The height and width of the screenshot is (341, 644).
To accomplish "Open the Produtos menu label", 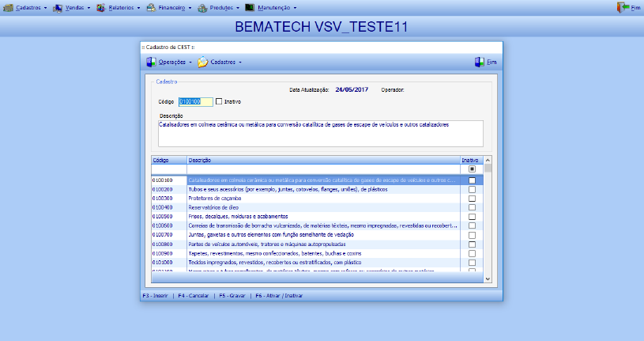I will point(221,8).
